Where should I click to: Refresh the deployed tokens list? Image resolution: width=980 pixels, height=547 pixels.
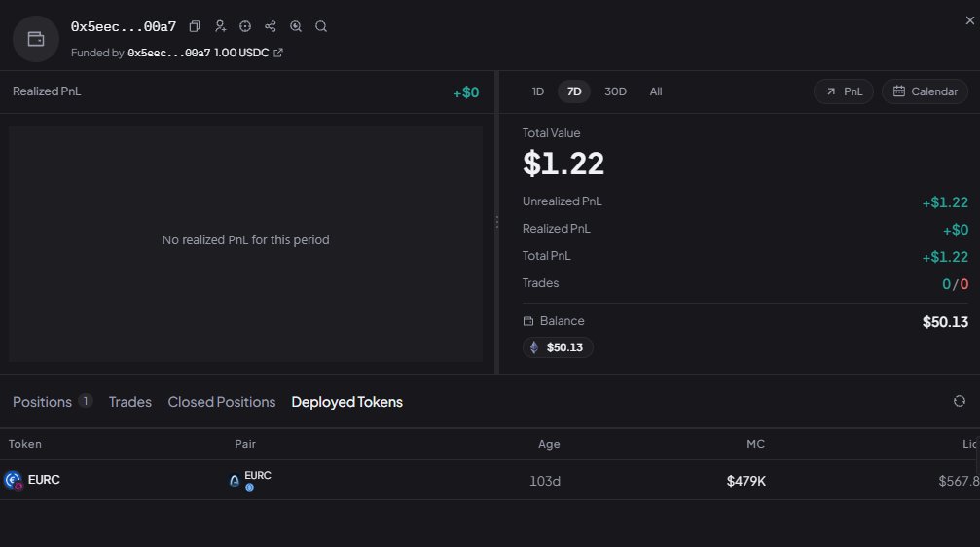coord(960,401)
